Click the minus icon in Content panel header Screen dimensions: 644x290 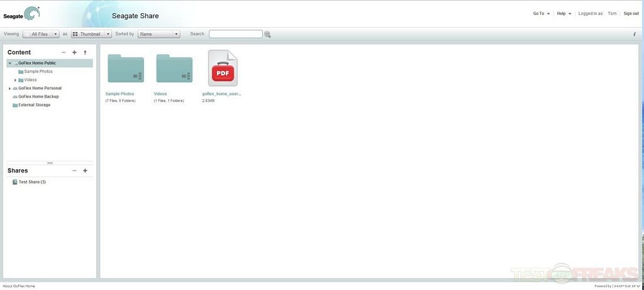click(64, 53)
